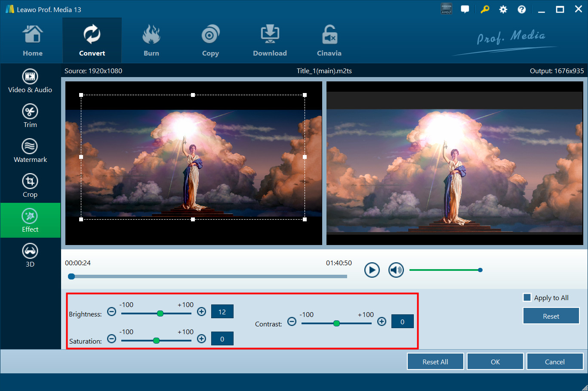
Task: Mute audio with the speaker icon
Action: [x=396, y=270]
